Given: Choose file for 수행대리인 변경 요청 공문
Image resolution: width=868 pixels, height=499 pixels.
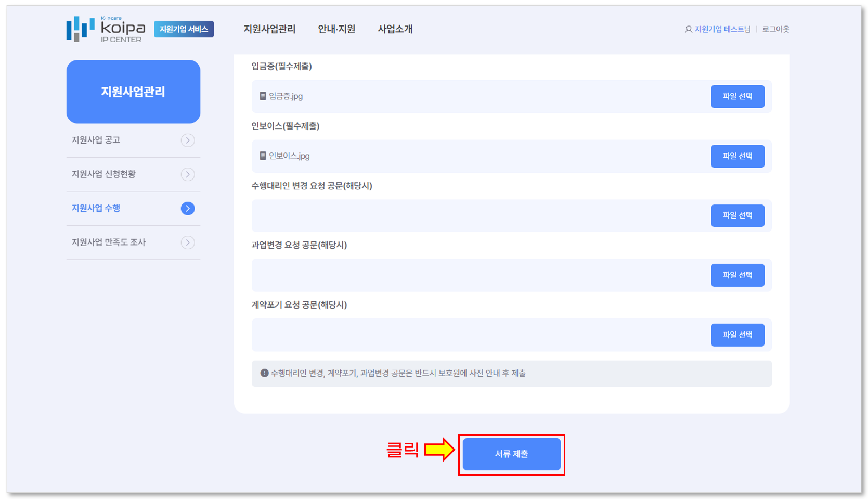Looking at the screenshot, I should click(737, 215).
